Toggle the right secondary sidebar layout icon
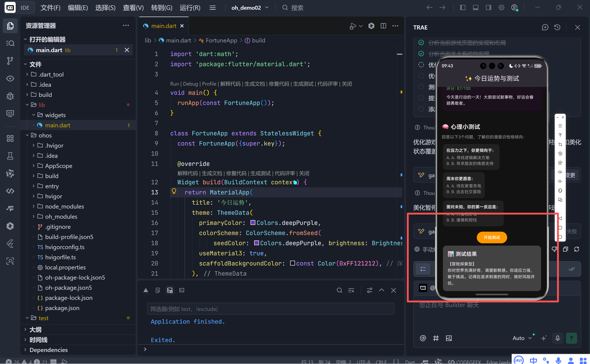The height and width of the screenshot is (364, 590). (x=488, y=8)
